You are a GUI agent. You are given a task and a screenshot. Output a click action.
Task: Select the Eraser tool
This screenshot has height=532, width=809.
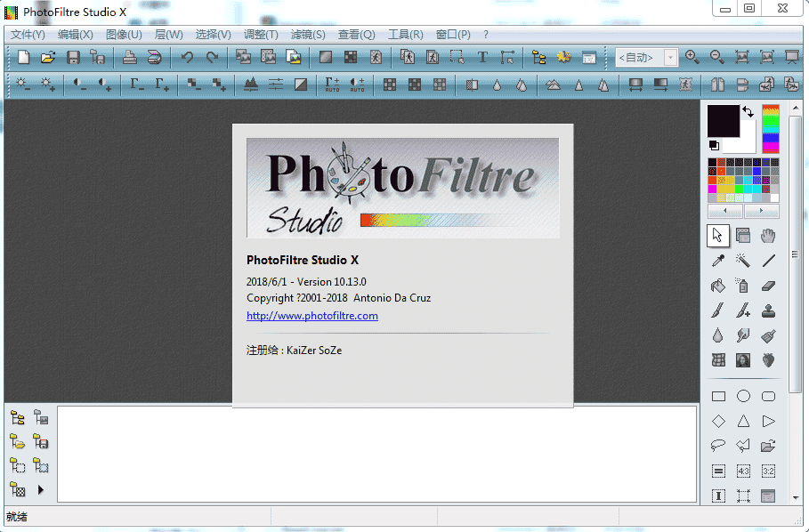767,285
